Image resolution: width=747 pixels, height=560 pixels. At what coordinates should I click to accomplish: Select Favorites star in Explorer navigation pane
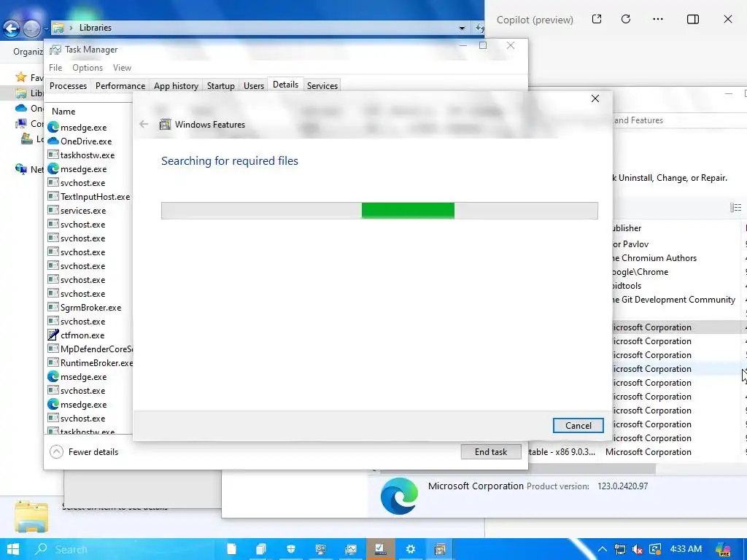(x=21, y=77)
